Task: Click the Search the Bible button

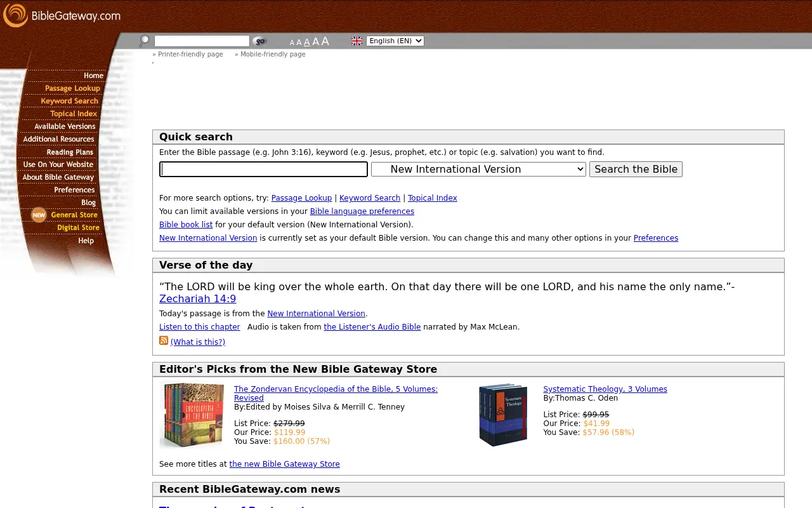Action: pos(636,169)
